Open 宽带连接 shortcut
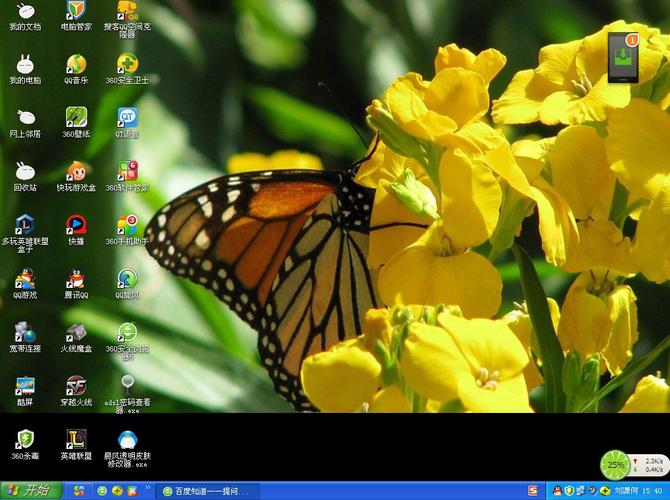This screenshot has height=500, width=670. pos(25,333)
